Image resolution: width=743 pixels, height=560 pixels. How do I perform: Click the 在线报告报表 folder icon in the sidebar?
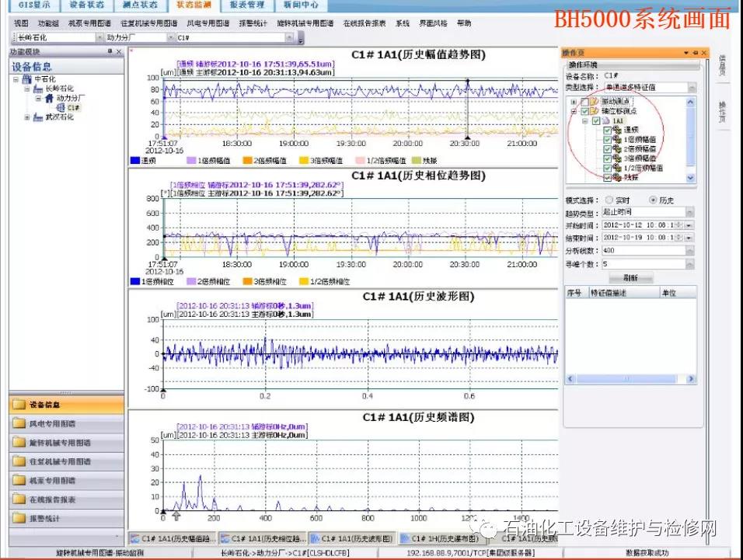(19, 499)
